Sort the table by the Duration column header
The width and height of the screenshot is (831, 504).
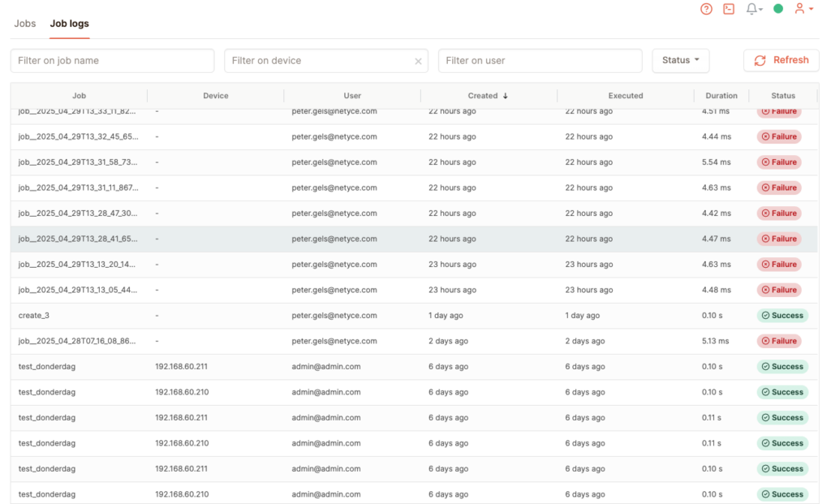(721, 96)
